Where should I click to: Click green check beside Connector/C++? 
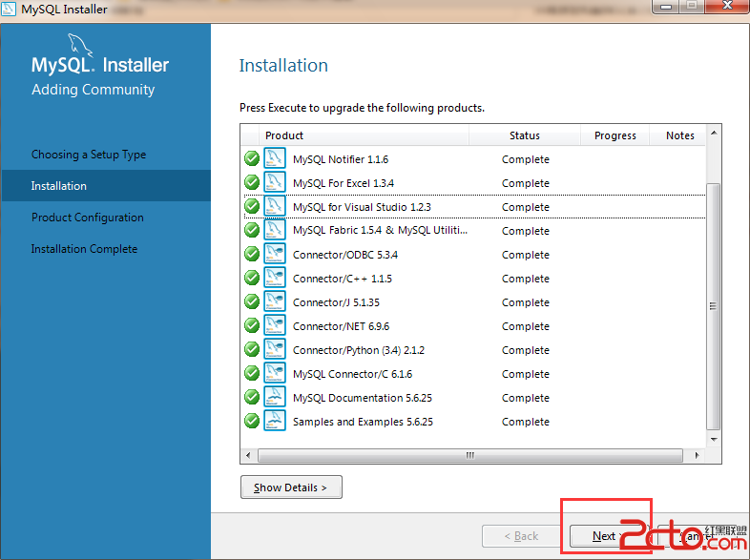[x=252, y=278]
